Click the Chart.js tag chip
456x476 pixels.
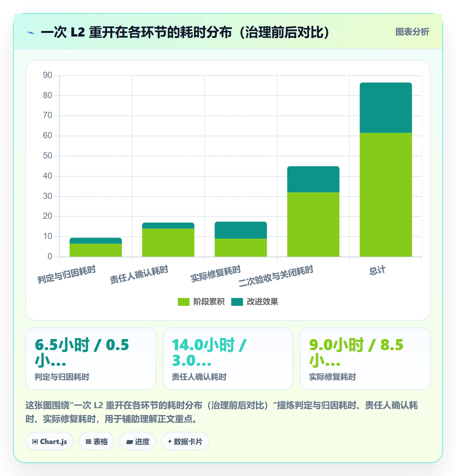[50, 441]
